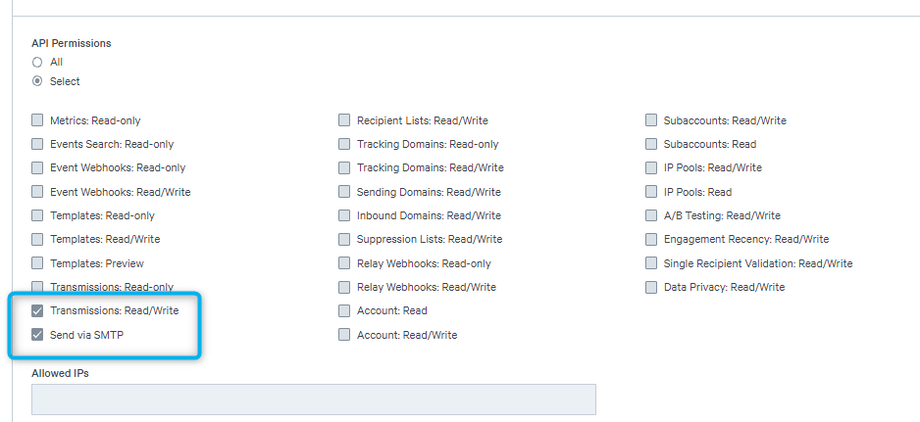Viewport: 920px width, 422px height.
Task: Enable Recipient Lists: Read/Write permission
Action: coord(344,120)
